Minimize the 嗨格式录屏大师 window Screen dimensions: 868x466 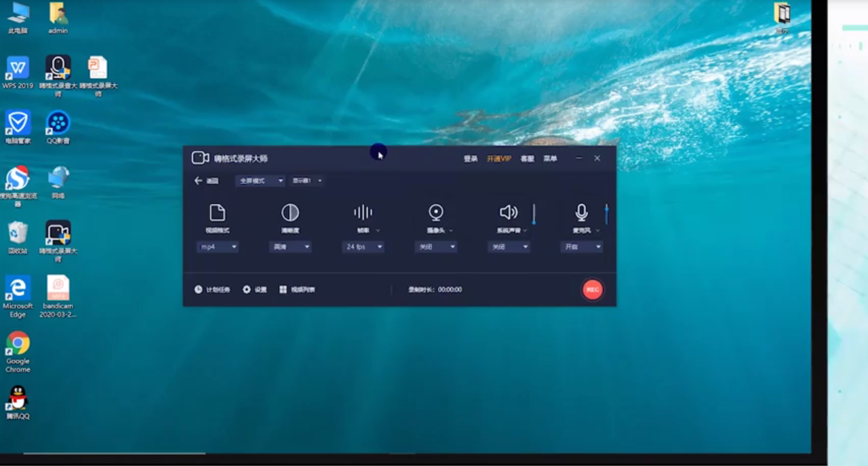click(x=578, y=158)
